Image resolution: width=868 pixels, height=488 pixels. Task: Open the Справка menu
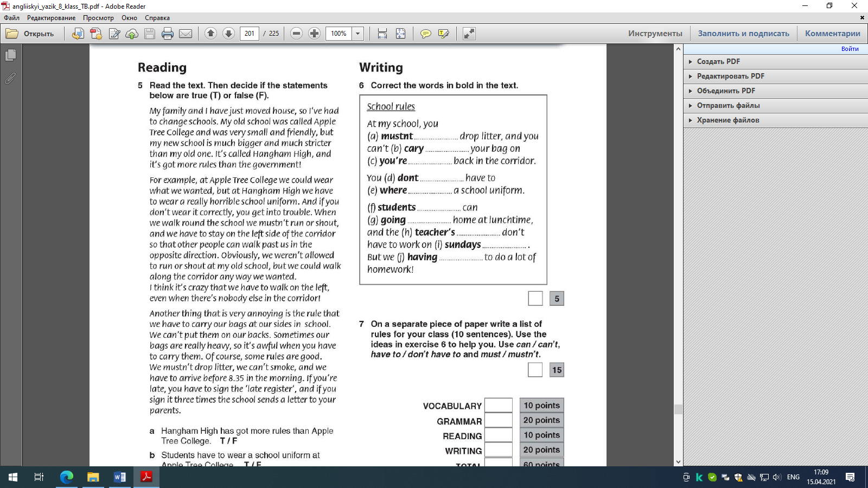[x=157, y=18]
